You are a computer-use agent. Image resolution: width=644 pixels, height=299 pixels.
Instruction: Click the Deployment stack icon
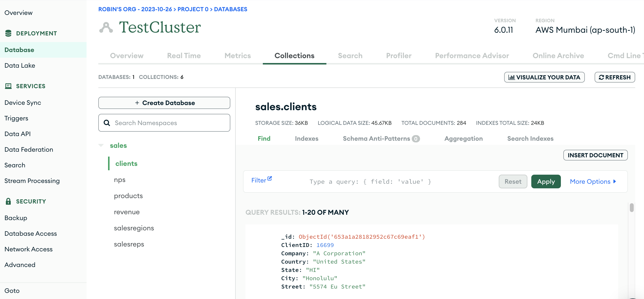click(8, 33)
